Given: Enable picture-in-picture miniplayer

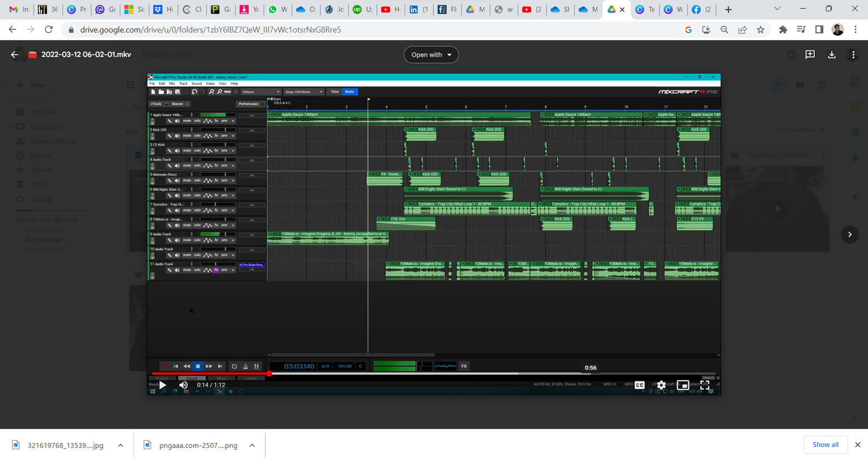Looking at the screenshot, I should 683,385.
